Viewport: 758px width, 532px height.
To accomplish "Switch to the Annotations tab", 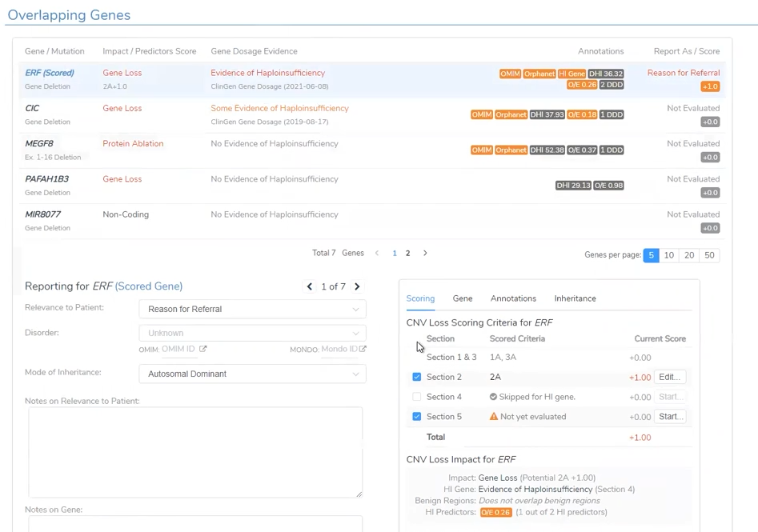I will (x=513, y=298).
